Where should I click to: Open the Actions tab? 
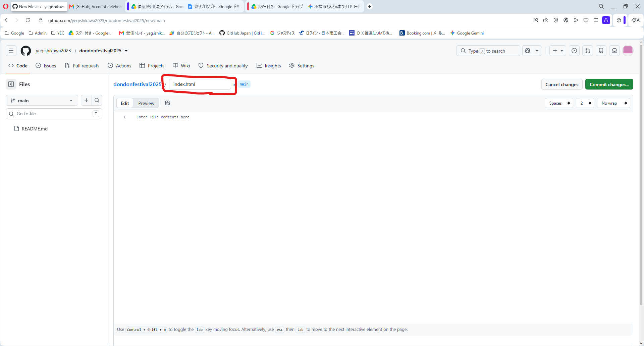119,66
